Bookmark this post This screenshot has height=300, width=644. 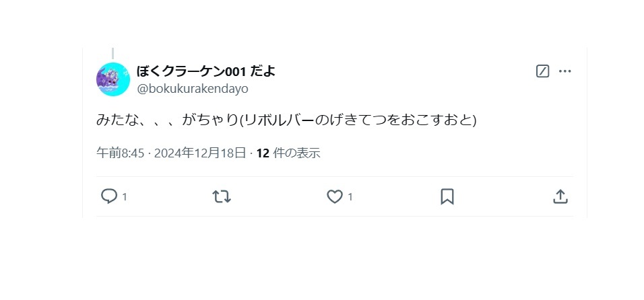click(x=447, y=196)
